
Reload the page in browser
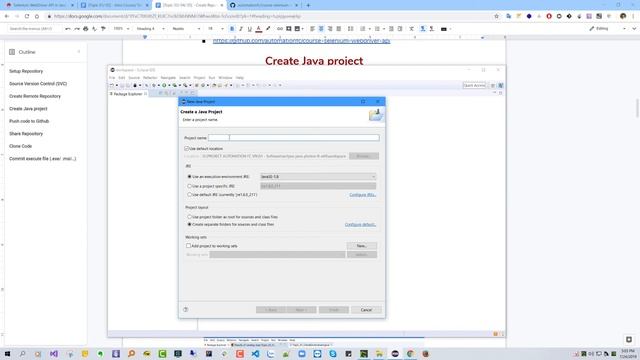[27, 16]
